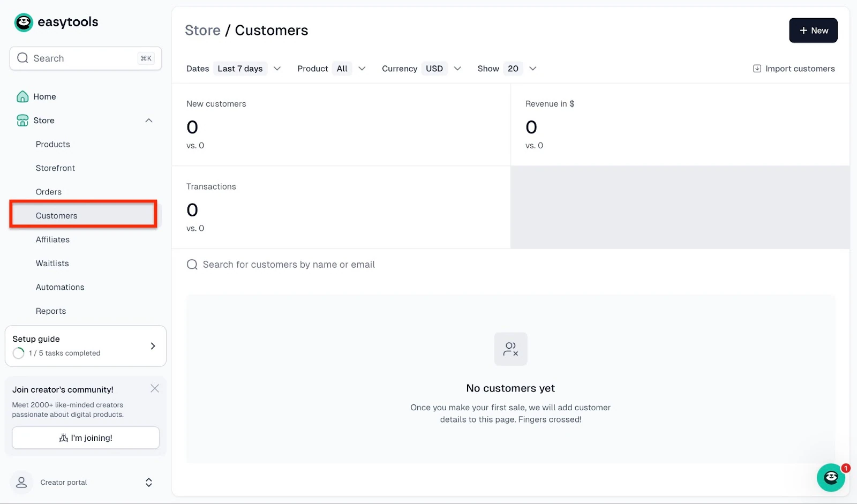857x504 pixels.
Task: Open the Dates Last 7 days dropdown
Action: pos(248,69)
